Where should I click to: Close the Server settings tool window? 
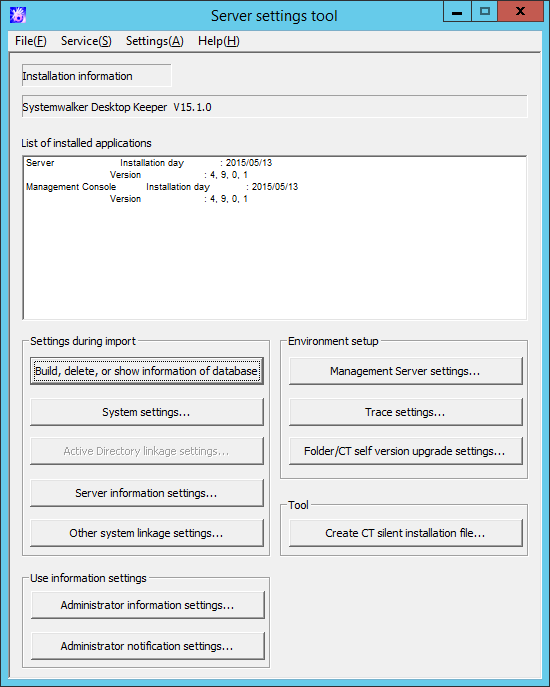tap(520, 12)
